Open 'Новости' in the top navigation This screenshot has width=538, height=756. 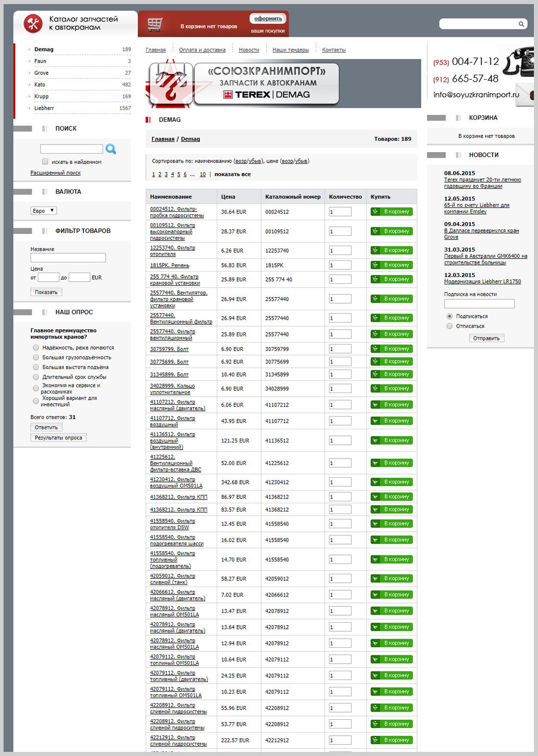[249, 50]
